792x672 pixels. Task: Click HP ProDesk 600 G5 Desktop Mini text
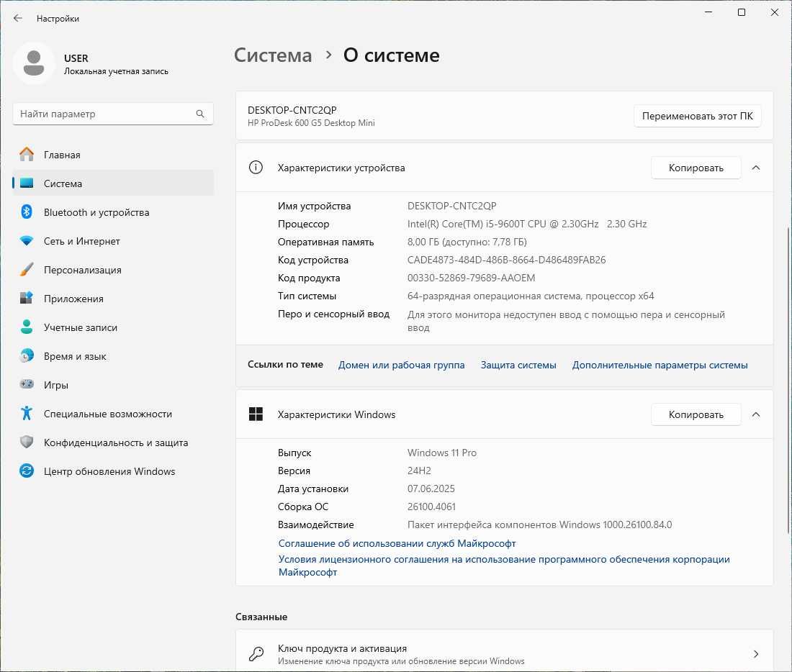311,123
